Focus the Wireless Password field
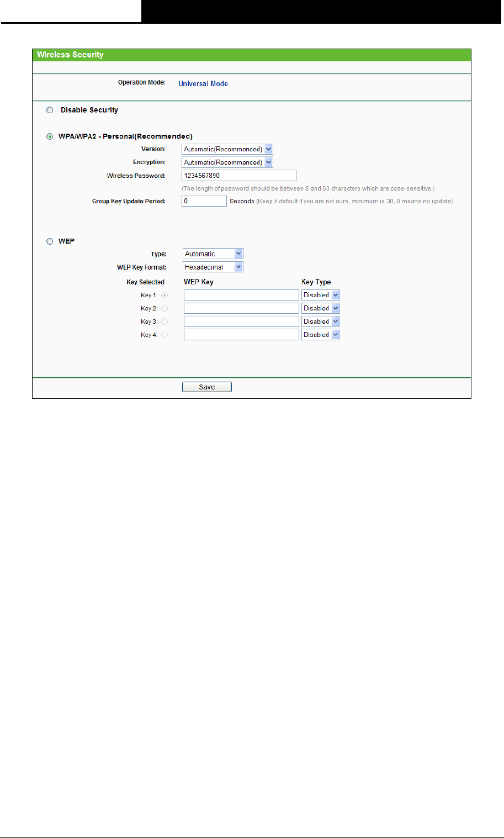 coord(239,176)
